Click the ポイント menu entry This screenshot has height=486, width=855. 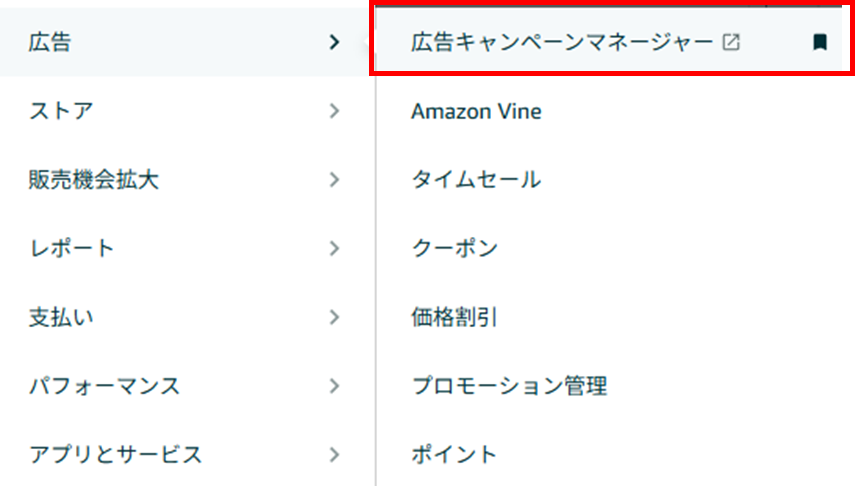point(454,454)
